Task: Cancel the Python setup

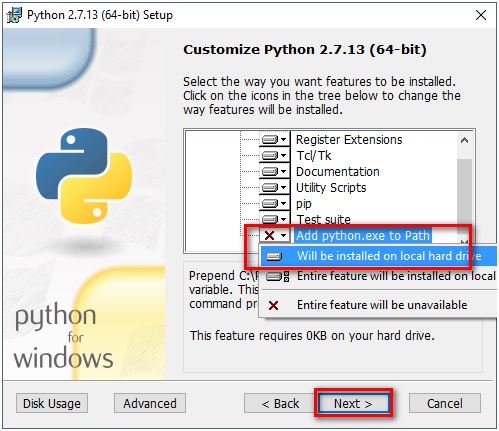Action: click(x=445, y=403)
